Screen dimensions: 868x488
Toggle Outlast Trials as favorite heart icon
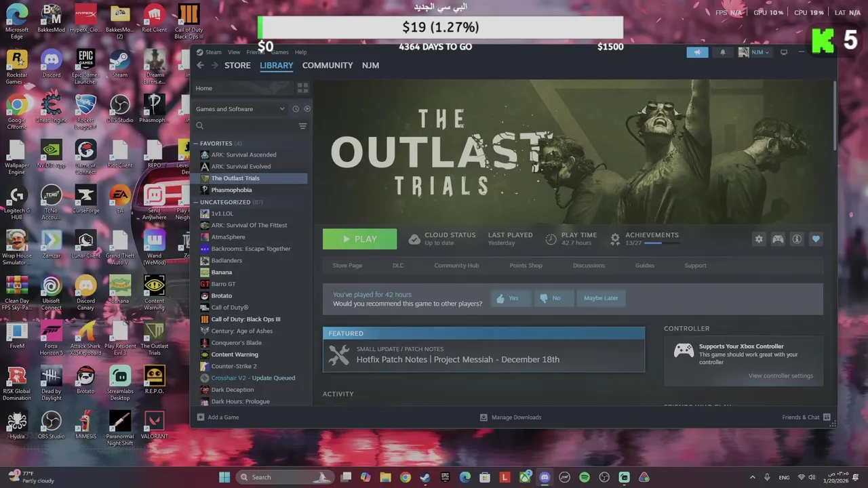[816, 239]
